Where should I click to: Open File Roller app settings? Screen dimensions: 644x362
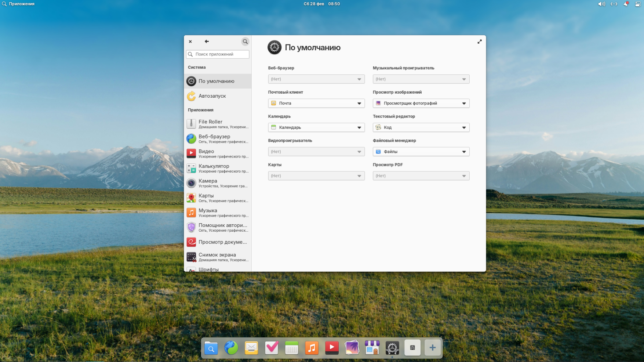(218, 124)
